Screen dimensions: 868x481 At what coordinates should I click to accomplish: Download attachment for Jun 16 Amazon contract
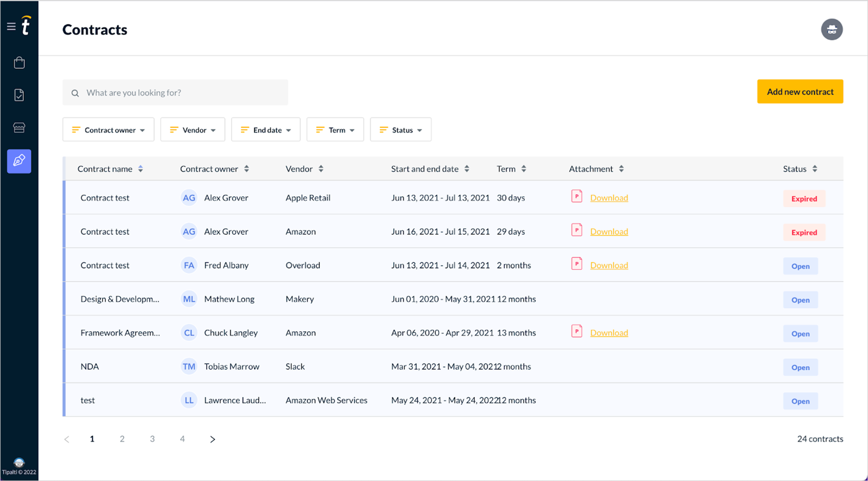[x=609, y=232]
